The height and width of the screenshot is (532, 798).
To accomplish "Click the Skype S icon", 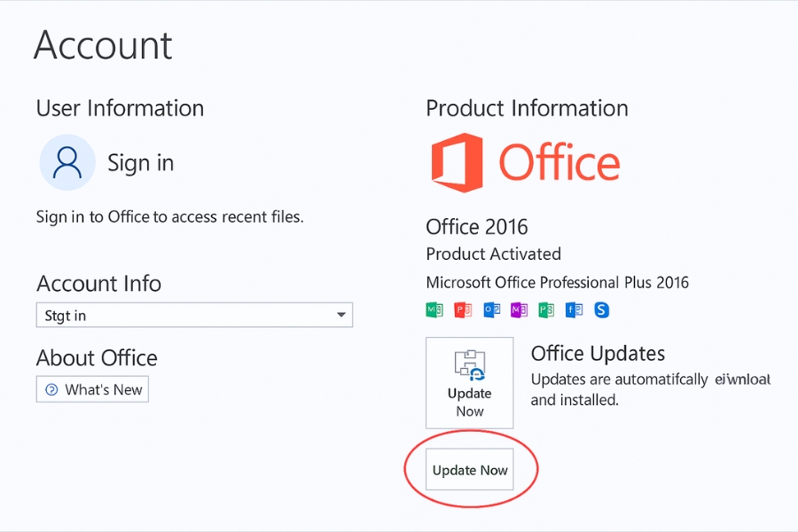I will click(x=602, y=309).
